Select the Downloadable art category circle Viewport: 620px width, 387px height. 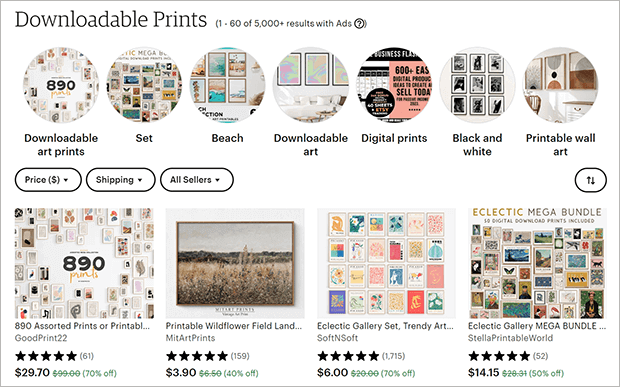[x=311, y=85]
